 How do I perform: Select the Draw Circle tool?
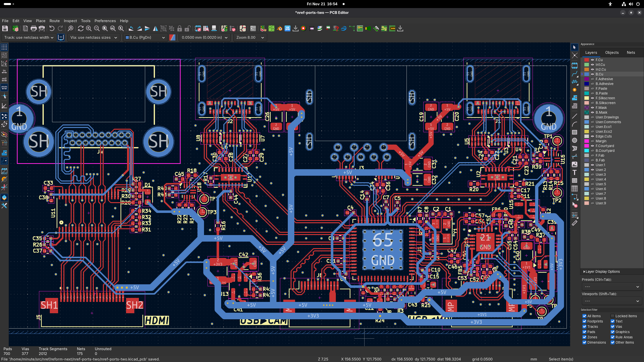[575, 140]
